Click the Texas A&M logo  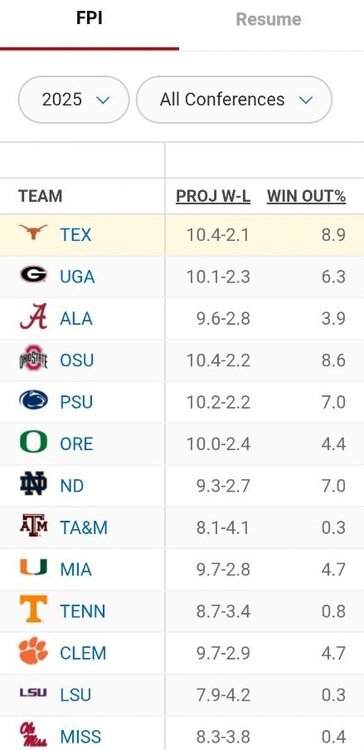tap(33, 526)
